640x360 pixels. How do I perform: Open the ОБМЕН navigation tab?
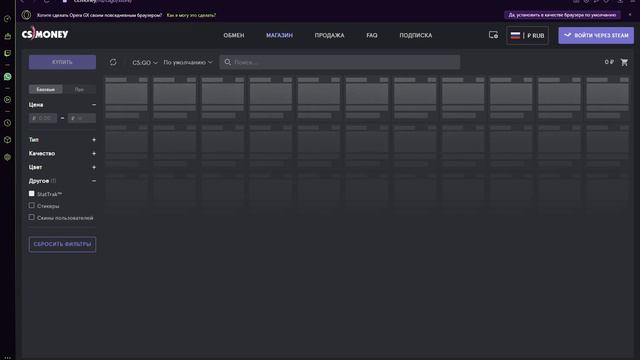234,36
